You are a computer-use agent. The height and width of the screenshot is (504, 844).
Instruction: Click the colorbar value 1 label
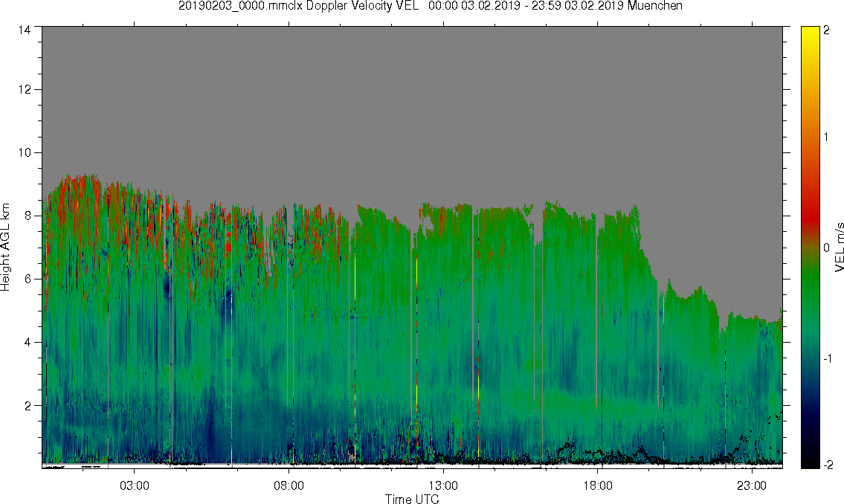point(826,138)
